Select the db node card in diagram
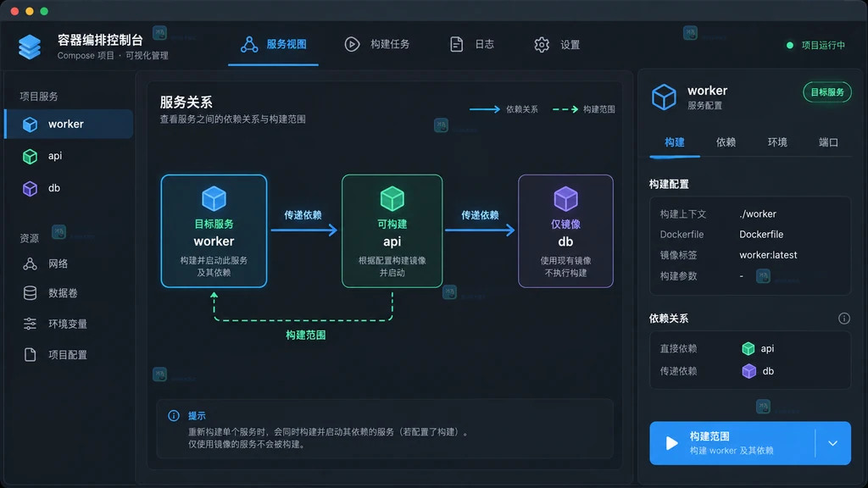This screenshot has width=868, height=488. 565,231
